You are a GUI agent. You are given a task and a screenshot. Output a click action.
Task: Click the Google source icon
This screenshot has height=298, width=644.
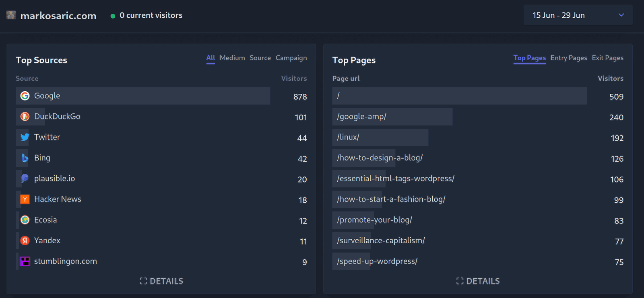click(25, 96)
